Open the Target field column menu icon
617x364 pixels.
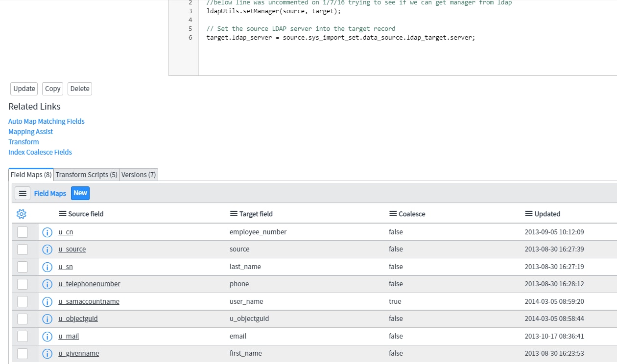233,214
